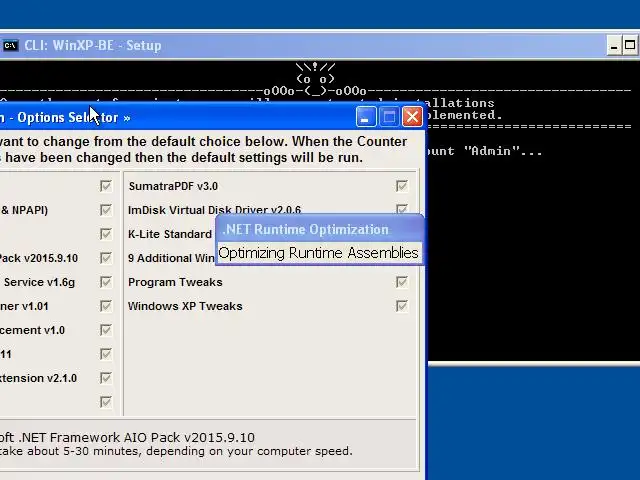Toggle the checkbox beside 'cement v1.0'
The width and height of the screenshot is (640, 480).
point(106,330)
